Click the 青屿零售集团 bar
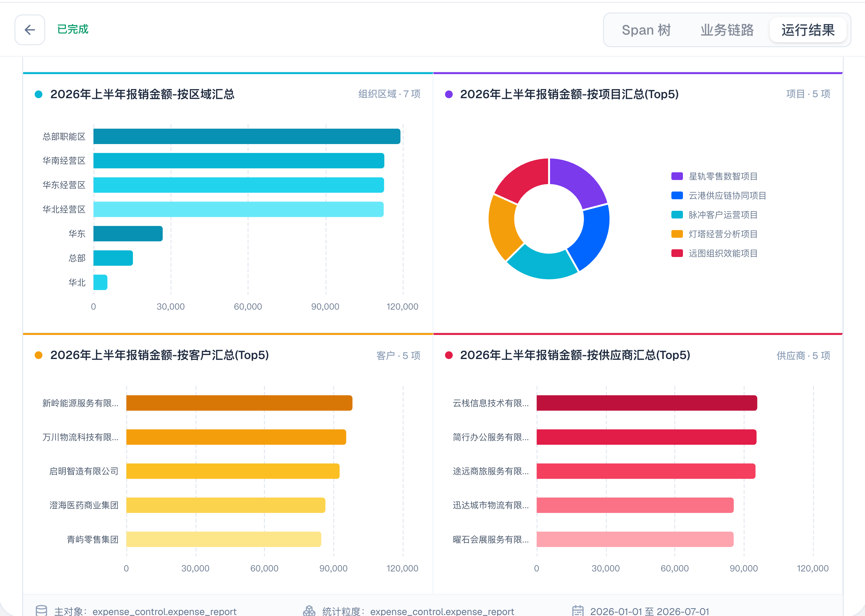Image resolution: width=865 pixels, height=616 pixels. 223,539
